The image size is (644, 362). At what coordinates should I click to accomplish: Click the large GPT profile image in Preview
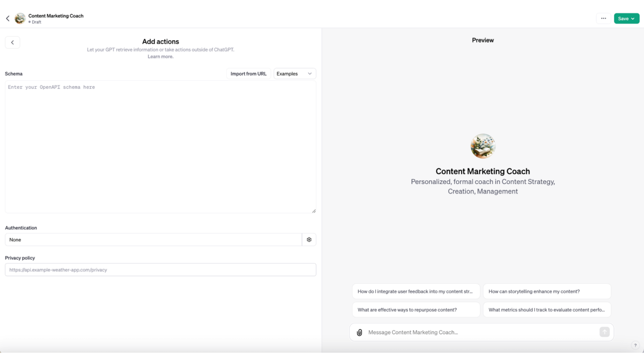(483, 146)
